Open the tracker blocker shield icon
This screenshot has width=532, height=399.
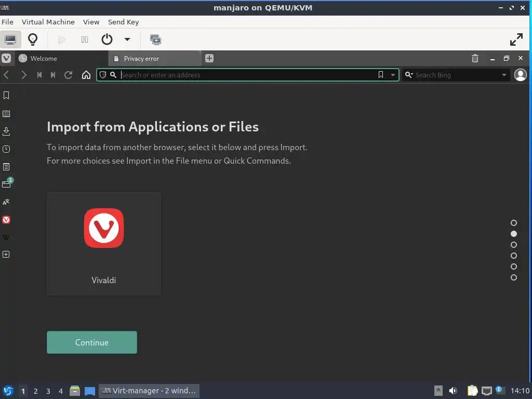click(x=103, y=75)
